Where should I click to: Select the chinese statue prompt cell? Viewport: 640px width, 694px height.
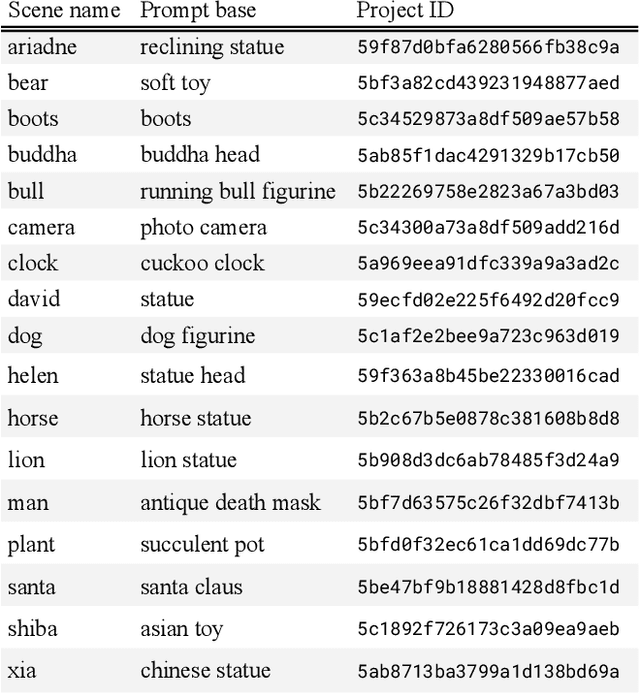click(205, 671)
